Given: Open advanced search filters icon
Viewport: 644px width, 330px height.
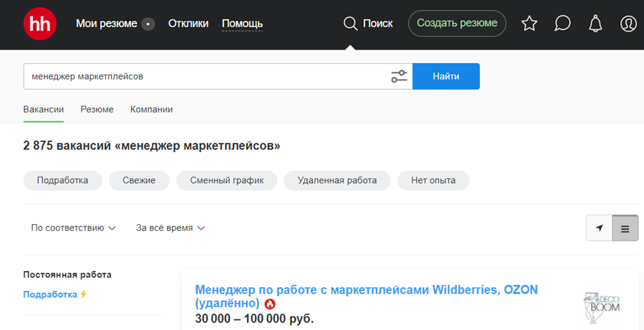Looking at the screenshot, I should [x=399, y=76].
